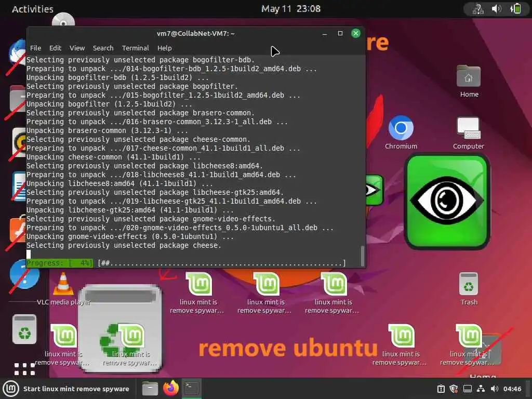Maximize the terminal window
Image resolution: width=532 pixels, height=399 pixels.
point(340,33)
